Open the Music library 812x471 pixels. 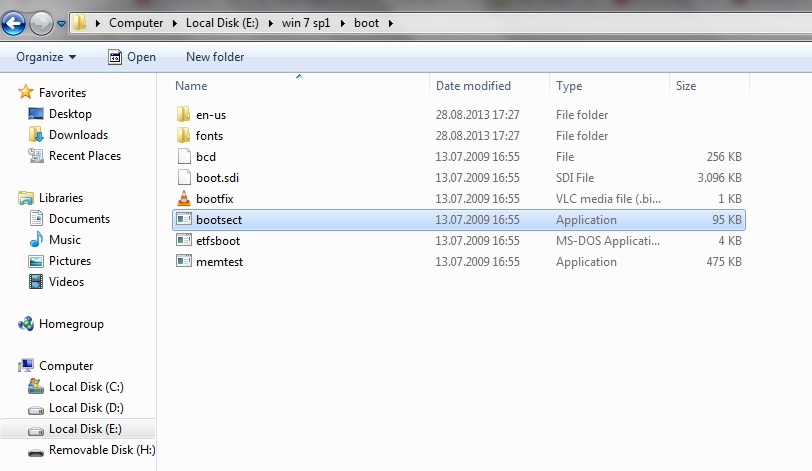coord(65,240)
